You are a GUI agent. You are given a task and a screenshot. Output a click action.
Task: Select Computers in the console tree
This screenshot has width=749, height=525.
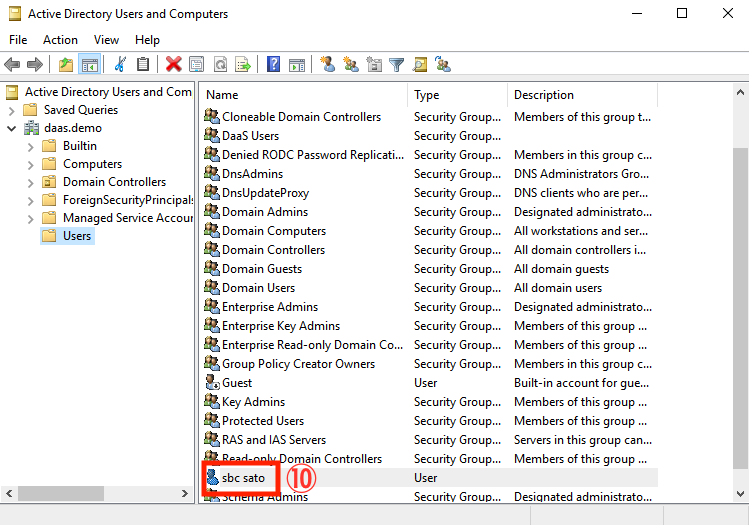pyautogui.click(x=92, y=164)
